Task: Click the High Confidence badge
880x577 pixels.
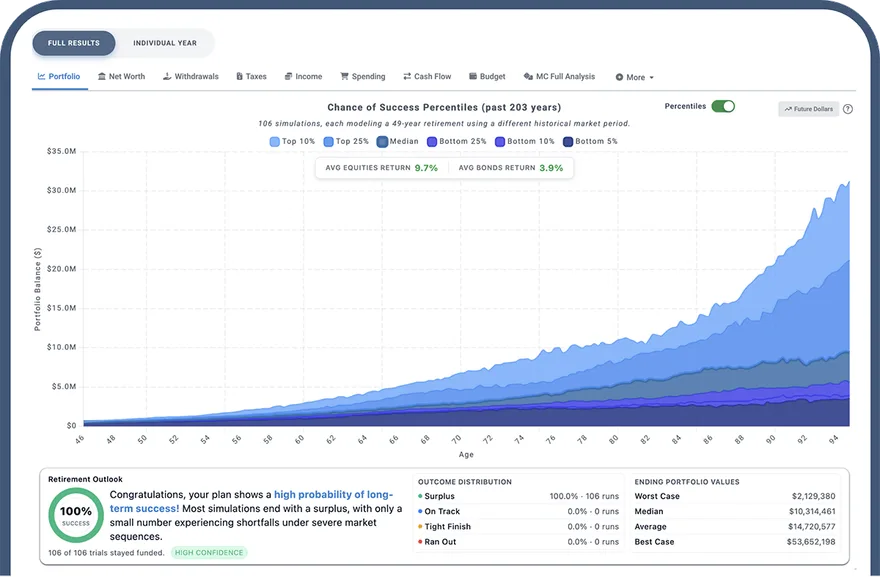Action: pyautogui.click(x=209, y=552)
